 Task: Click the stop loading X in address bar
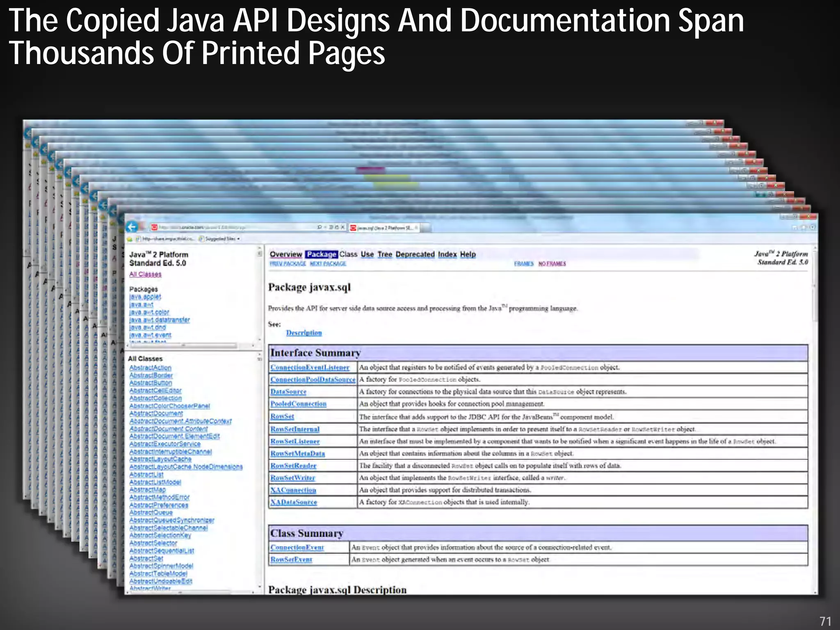pyautogui.click(x=343, y=227)
